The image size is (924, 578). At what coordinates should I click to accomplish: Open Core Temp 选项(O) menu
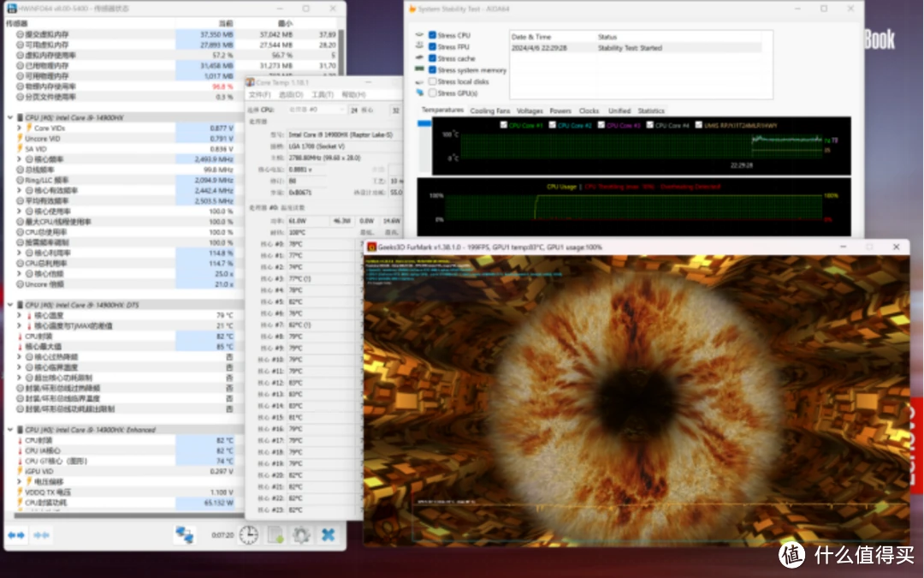tap(291, 94)
